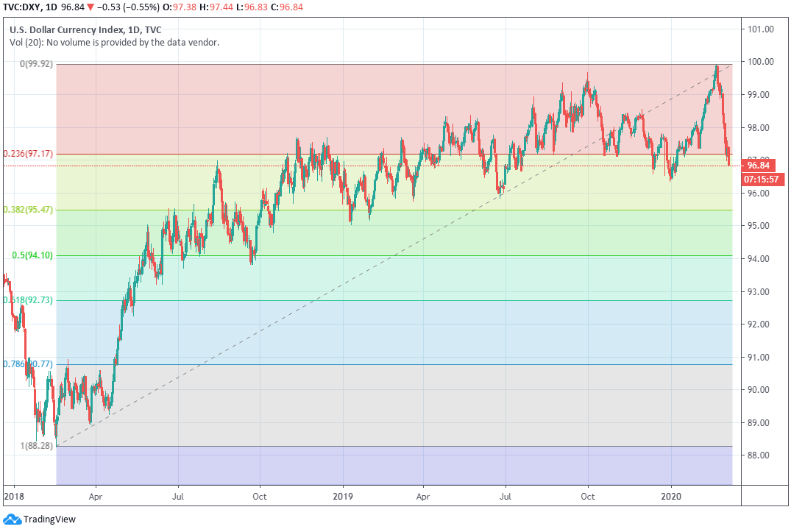The width and height of the screenshot is (791, 532).
Task: Click the 2018 label on time axis
Action: [x=13, y=497]
